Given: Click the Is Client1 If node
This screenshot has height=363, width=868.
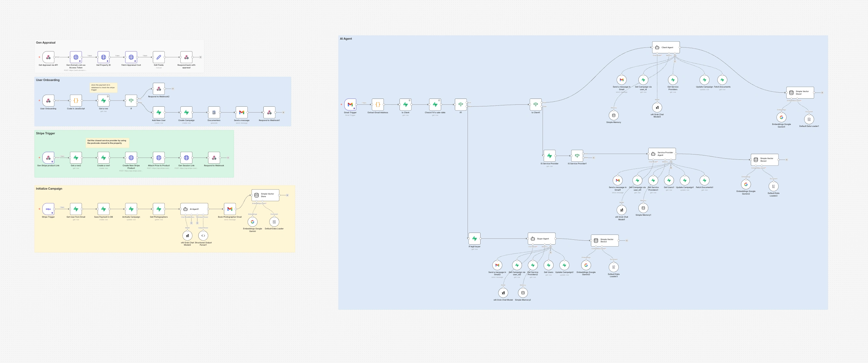Looking at the screenshot, I should pos(536,105).
